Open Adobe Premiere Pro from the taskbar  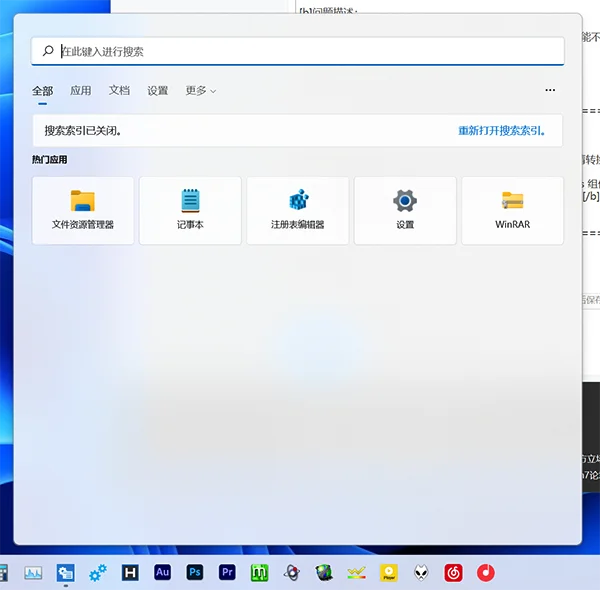227,572
